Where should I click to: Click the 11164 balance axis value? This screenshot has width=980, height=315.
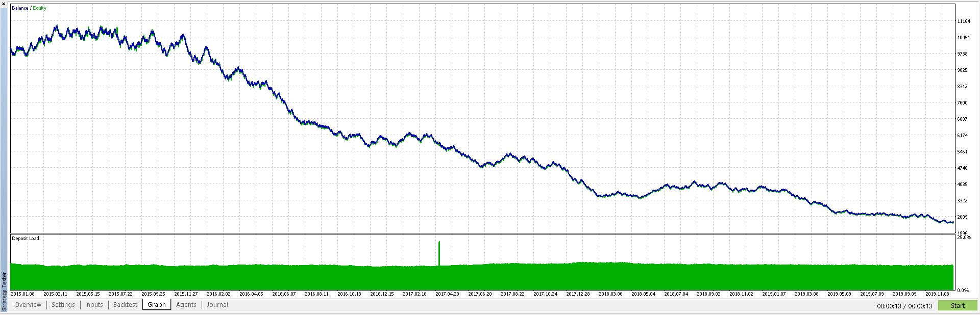click(x=964, y=21)
